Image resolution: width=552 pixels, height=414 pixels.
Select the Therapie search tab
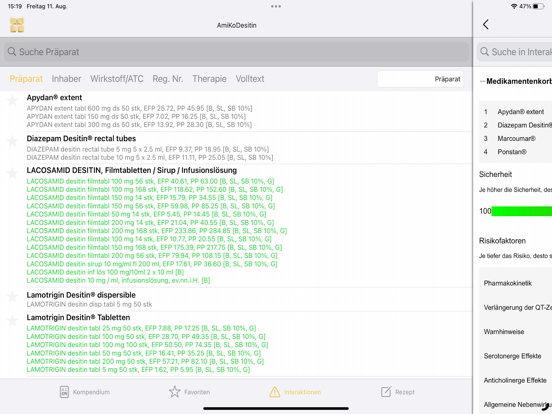[x=209, y=79]
